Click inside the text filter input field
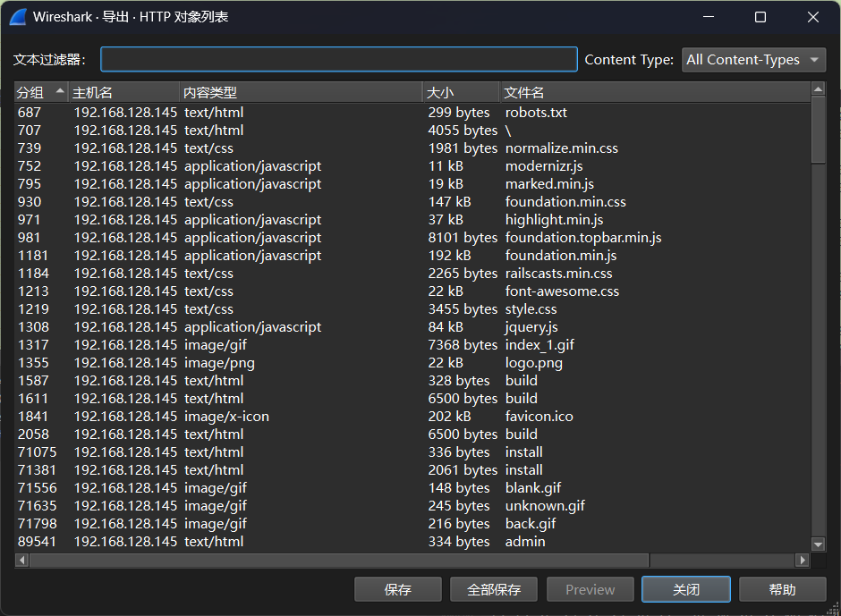 (338, 59)
